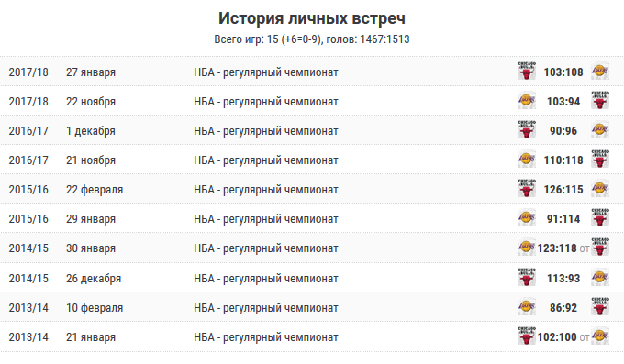Click Lakers logo in 21 января row
624x364 pixels.
coord(600,336)
